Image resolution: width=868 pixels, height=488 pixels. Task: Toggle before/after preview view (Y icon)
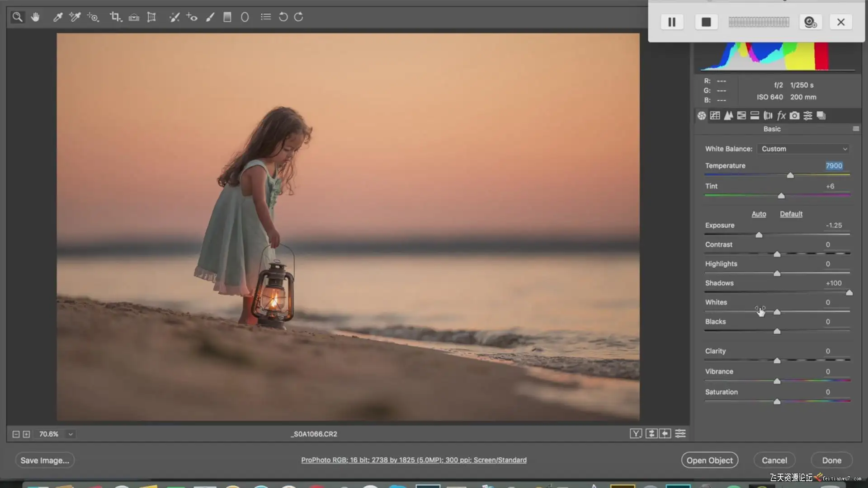pos(636,434)
